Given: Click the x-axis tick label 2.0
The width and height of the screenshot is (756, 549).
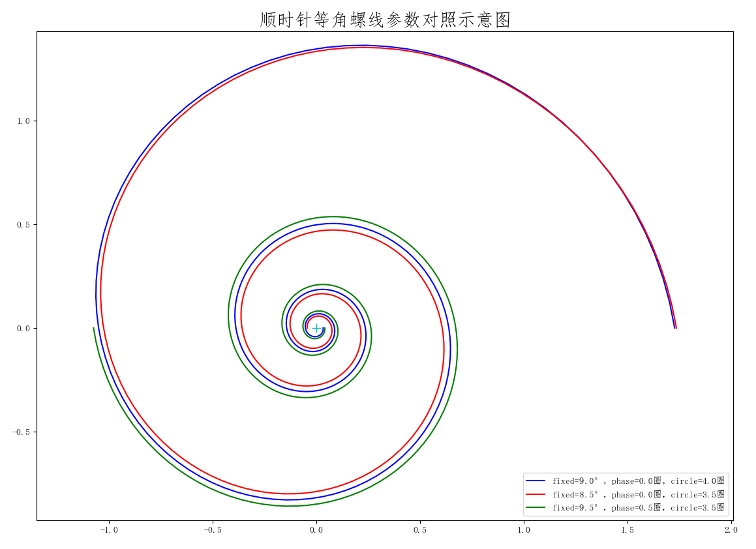Looking at the screenshot, I should point(731,530).
